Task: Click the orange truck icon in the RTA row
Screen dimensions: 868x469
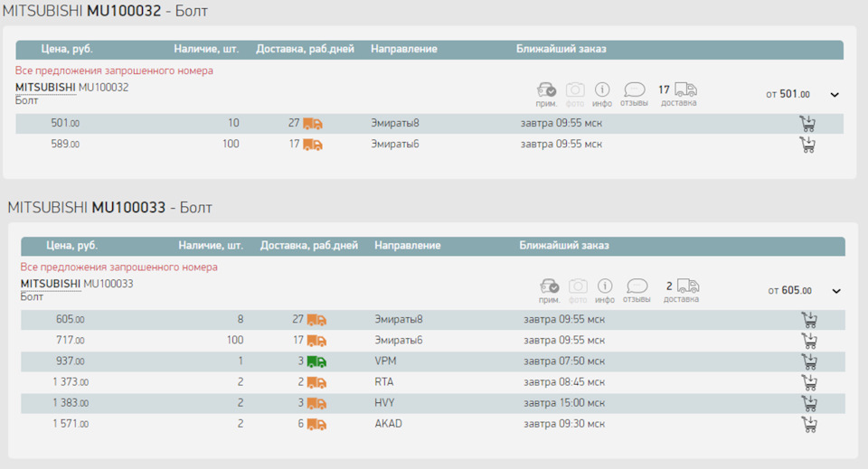Action: click(316, 383)
